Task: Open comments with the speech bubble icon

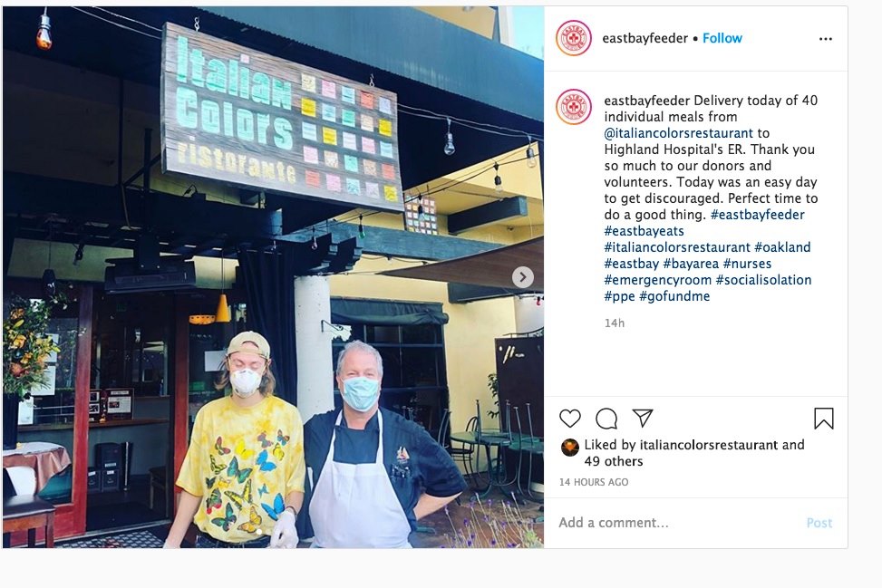Action: click(606, 419)
